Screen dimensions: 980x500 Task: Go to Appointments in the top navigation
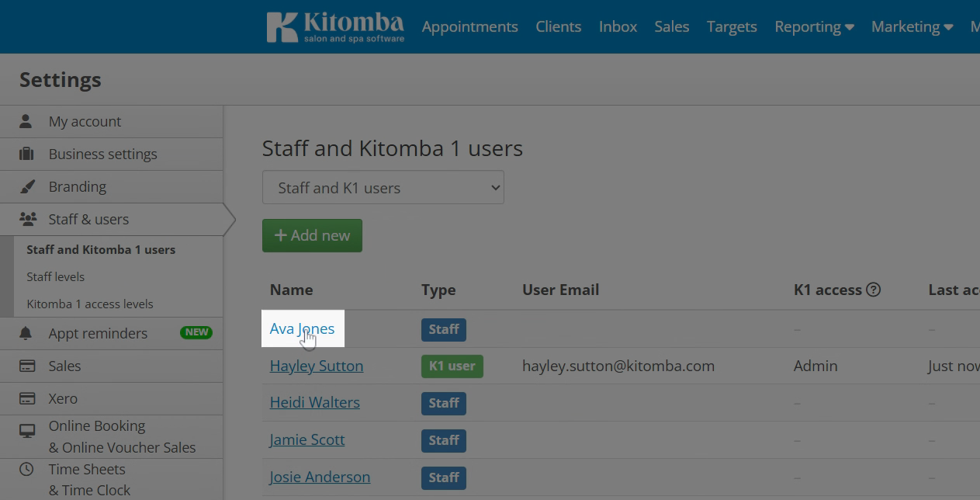[469, 26]
